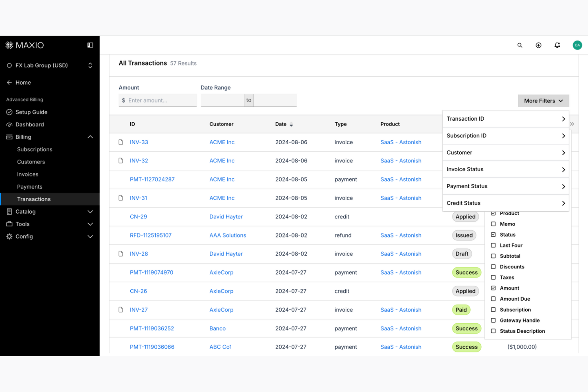Open the FX Lab Group account switcher
The width and height of the screenshot is (588, 392).
click(90, 65)
